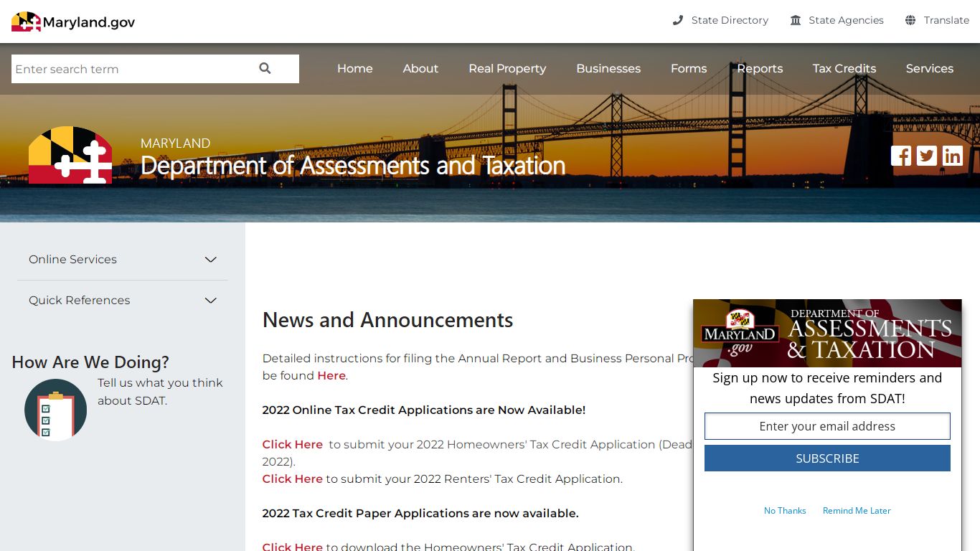Click the News and Announcements heading
The image size is (980, 551).
pyautogui.click(x=387, y=320)
